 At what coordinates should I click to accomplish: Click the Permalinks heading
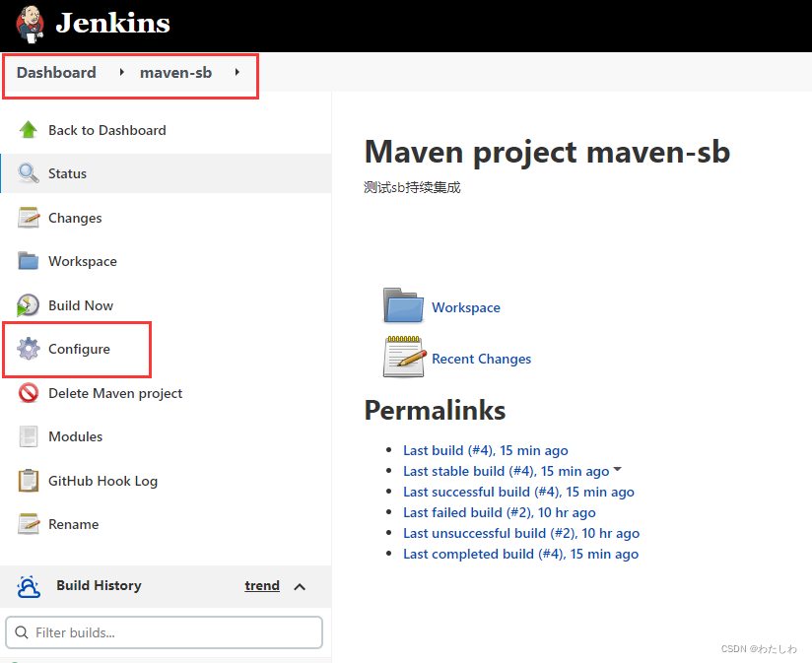click(435, 410)
